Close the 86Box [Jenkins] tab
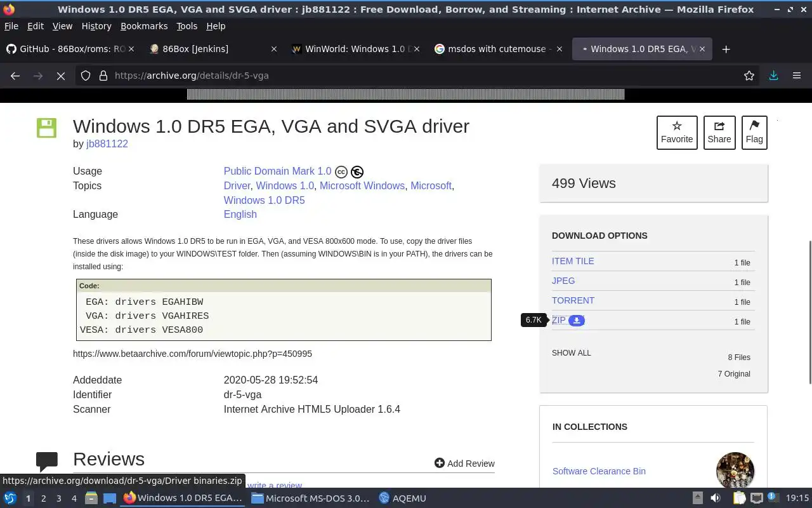The height and width of the screenshot is (508, 812). 274,49
